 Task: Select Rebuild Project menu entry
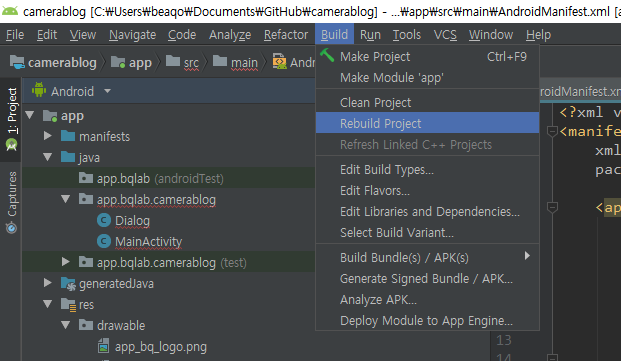coord(427,123)
